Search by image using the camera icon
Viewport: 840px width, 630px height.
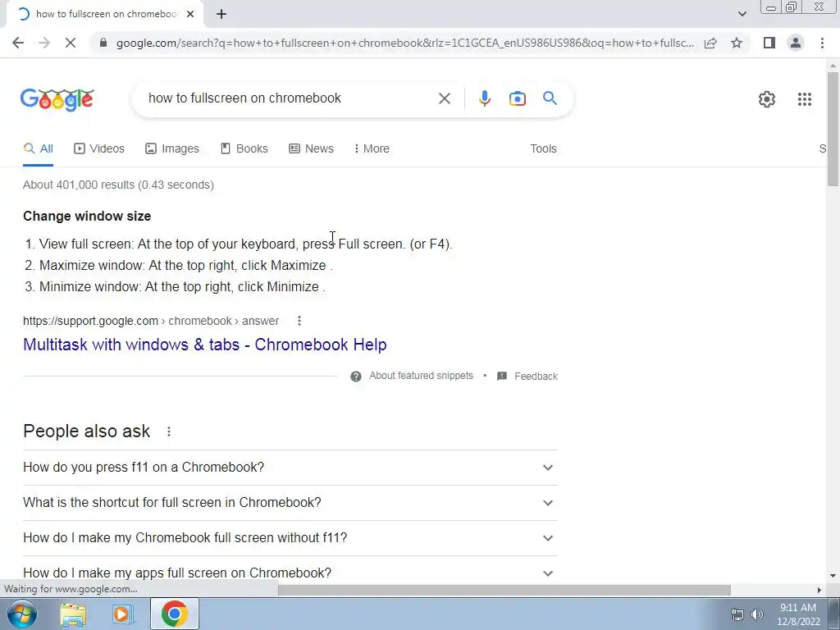(x=517, y=98)
